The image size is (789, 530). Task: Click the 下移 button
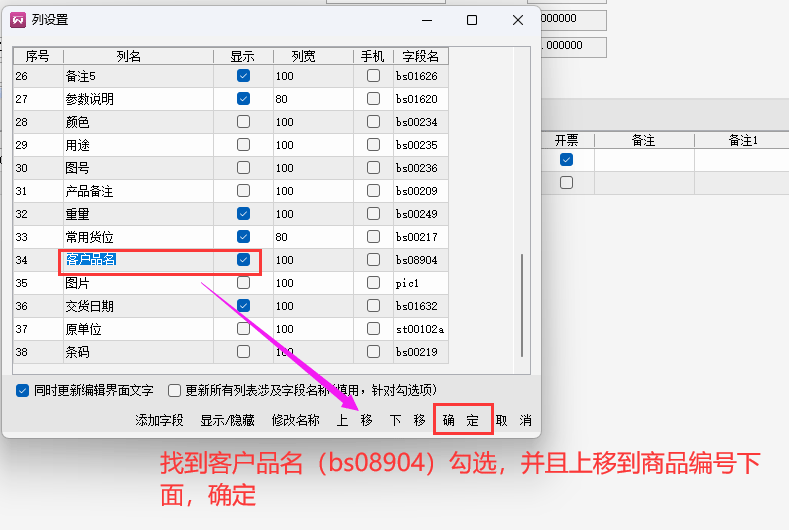[x=407, y=420]
